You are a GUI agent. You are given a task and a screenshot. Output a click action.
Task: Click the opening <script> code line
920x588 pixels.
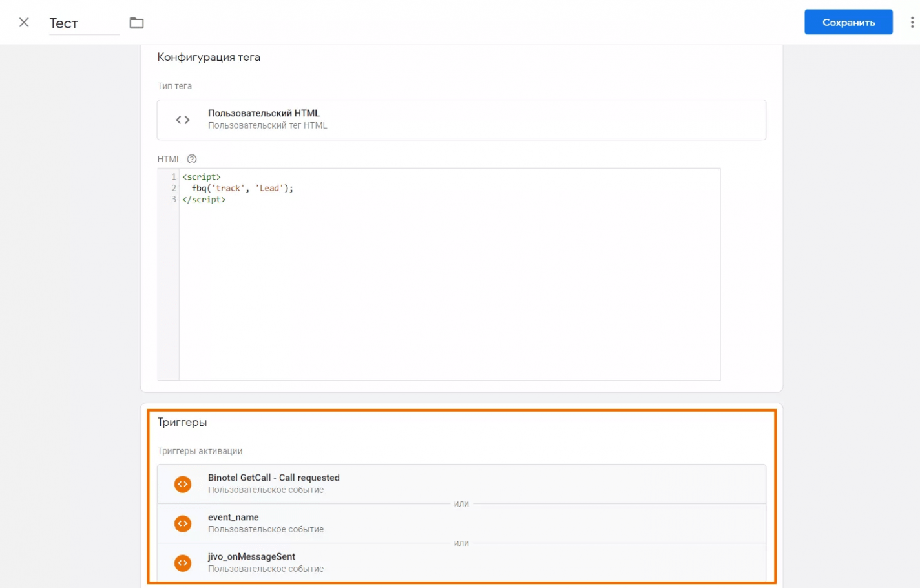pyautogui.click(x=202, y=176)
